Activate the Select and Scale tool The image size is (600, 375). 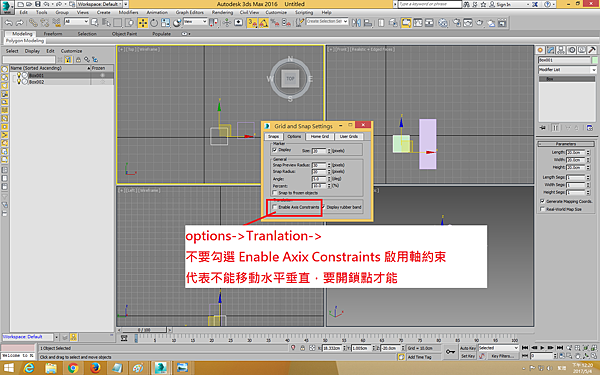[x=166, y=23]
